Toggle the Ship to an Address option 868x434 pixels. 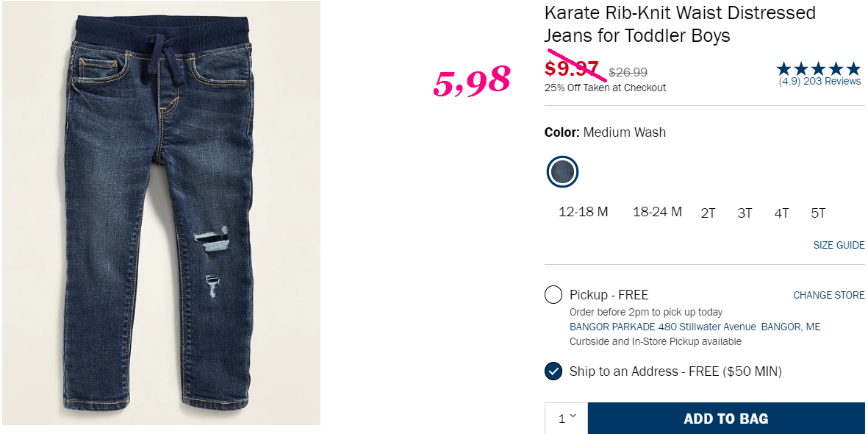pos(553,371)
